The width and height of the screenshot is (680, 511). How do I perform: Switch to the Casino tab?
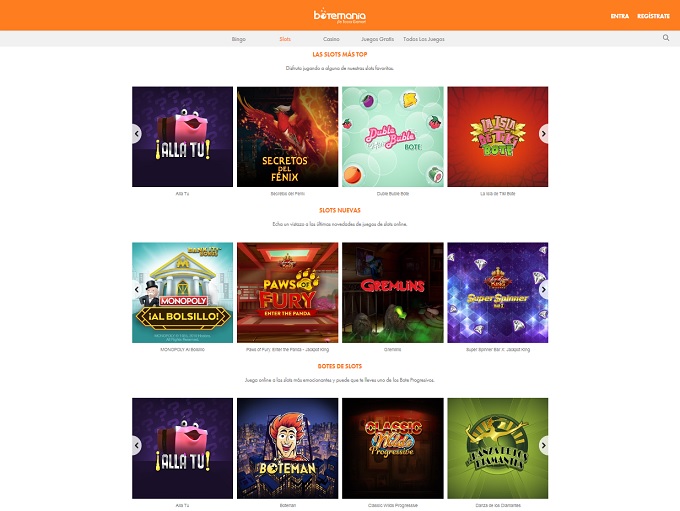pos(331,39)
